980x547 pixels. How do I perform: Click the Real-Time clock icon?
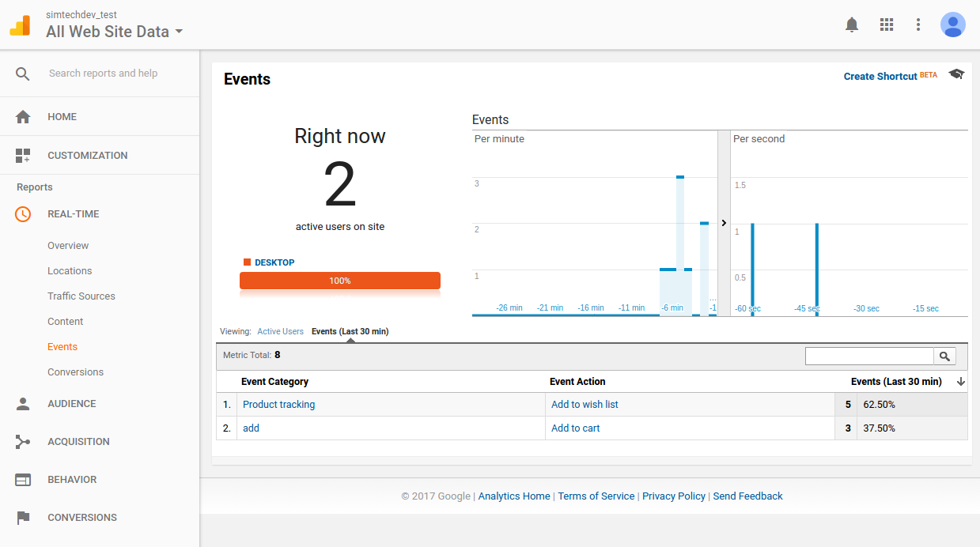(x=23, y=214)
